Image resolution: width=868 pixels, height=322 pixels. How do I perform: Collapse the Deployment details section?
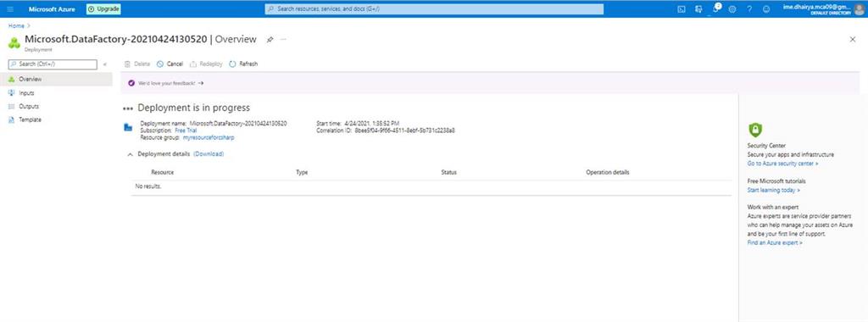pos(130,154)
